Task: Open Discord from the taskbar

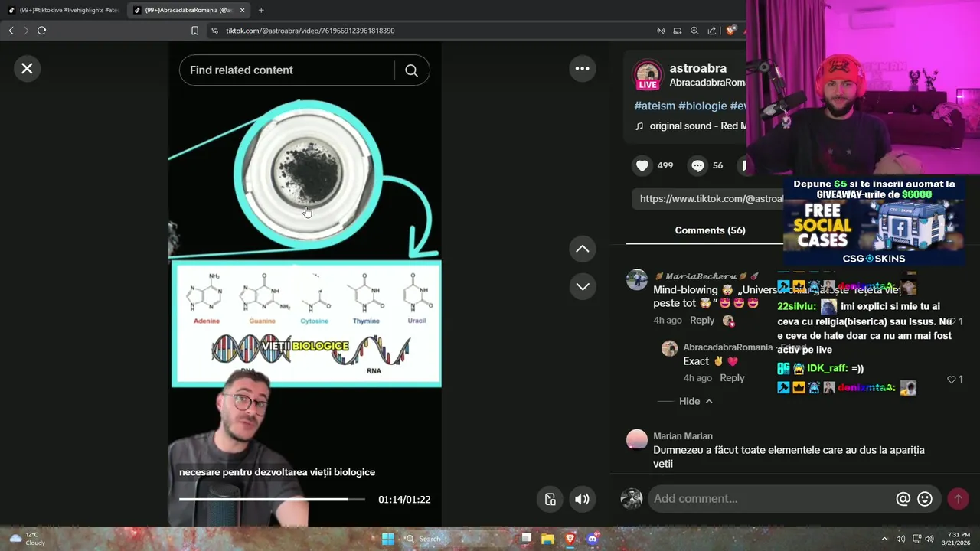Action: pos(592,539)
